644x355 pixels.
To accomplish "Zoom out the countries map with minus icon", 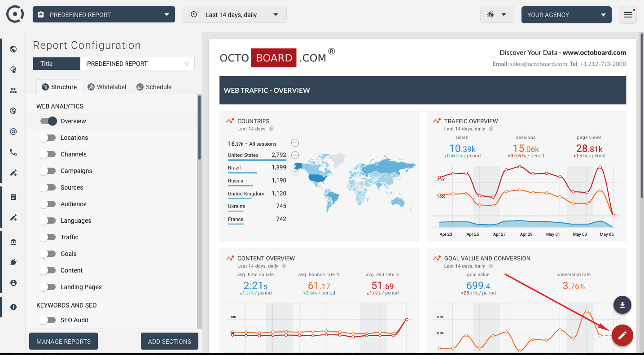I will 295,155.
